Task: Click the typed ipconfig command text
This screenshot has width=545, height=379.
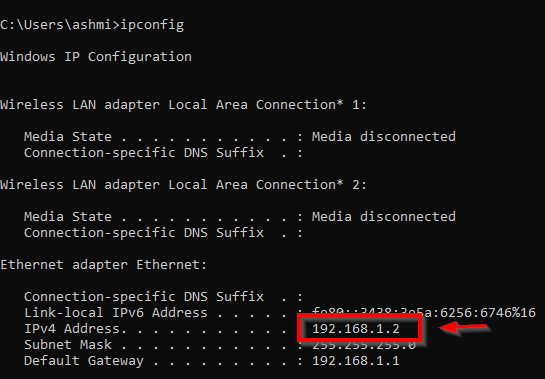Action: click(x=152, y=25)
